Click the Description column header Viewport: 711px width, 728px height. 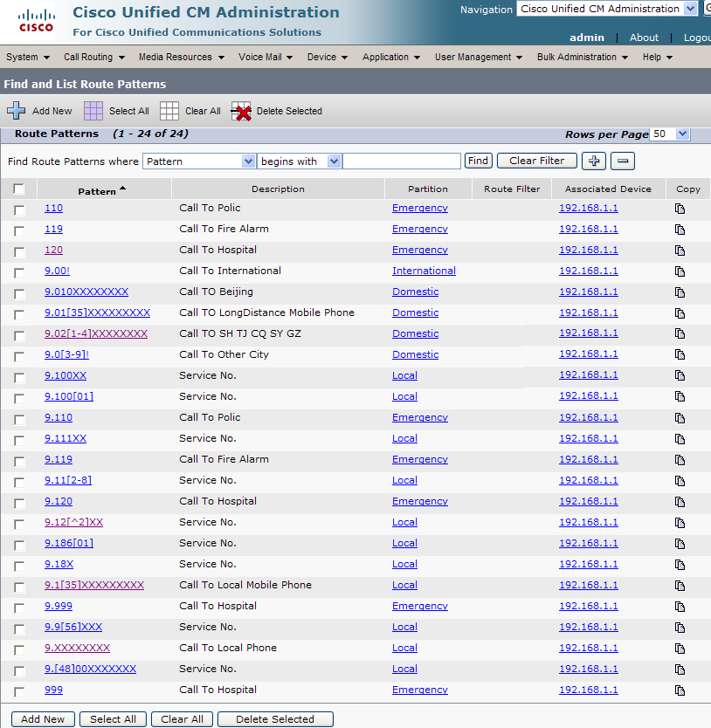[x=278, y=189]
